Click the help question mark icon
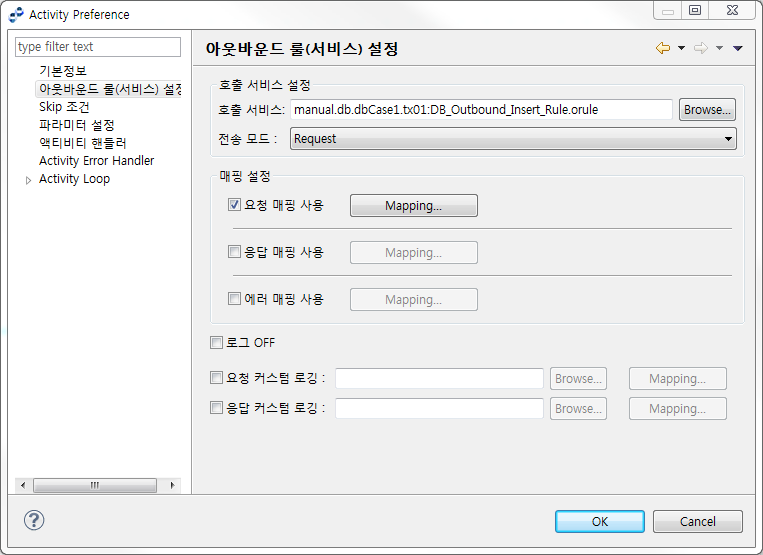Viewport: 763px width, 555px height. 34,520
